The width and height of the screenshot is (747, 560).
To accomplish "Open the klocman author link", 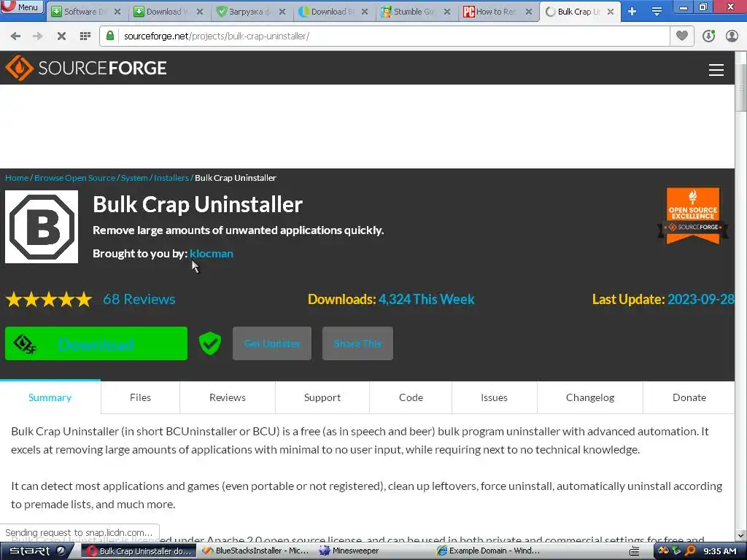I will click(x=212, y=253).
